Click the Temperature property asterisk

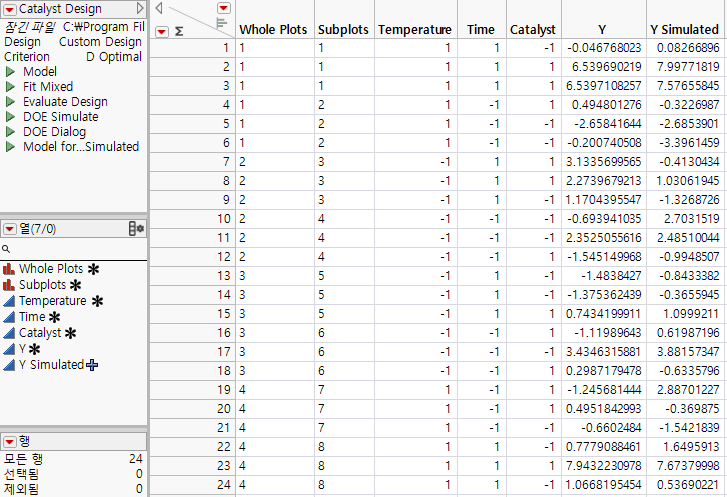[x=97, y=301]
